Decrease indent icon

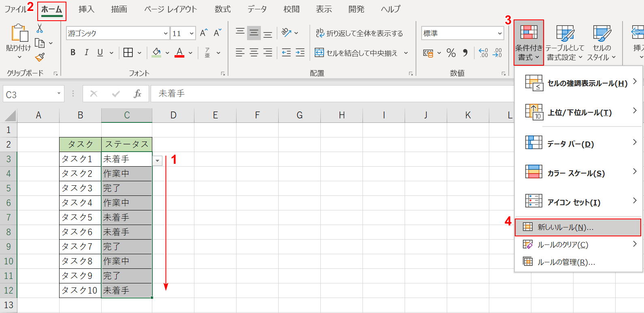286,52
